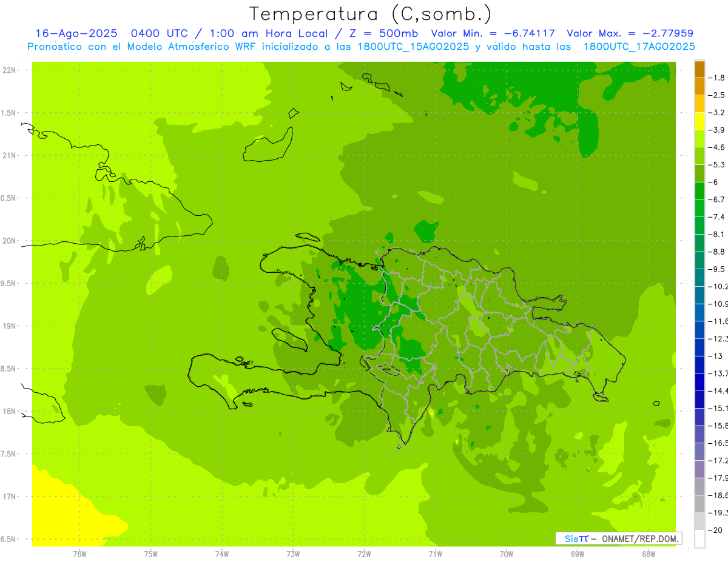Screen dimensions: 728x562
Task: Click the '76W' longitude axis label
Action: [79, 554]
